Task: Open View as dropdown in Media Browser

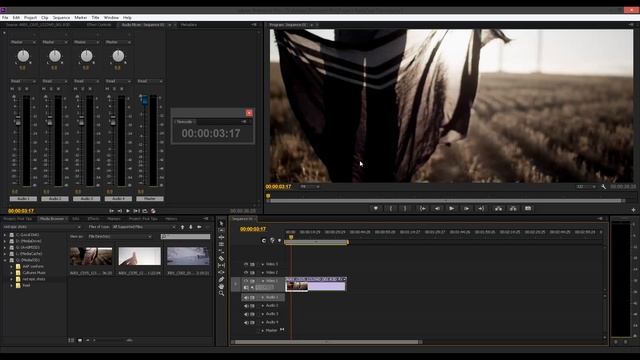Action: [x=120, y=237]
